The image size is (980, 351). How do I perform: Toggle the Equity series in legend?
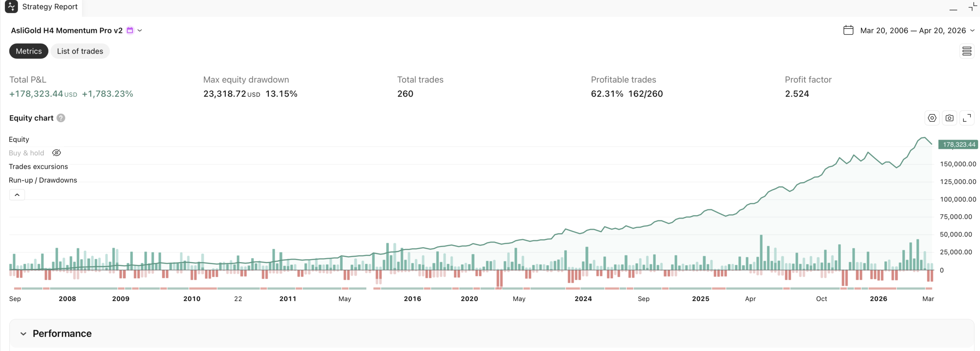point(19,139)
